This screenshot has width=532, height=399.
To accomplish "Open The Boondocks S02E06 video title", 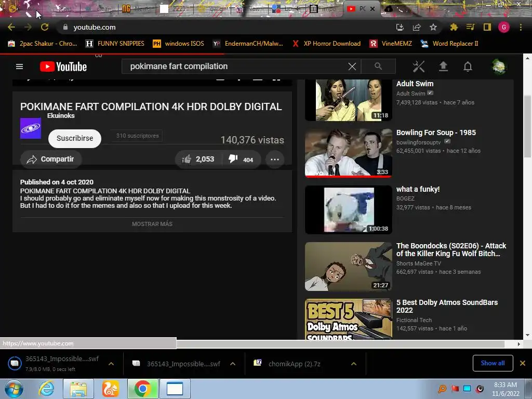I will click(x=451, y=250).
